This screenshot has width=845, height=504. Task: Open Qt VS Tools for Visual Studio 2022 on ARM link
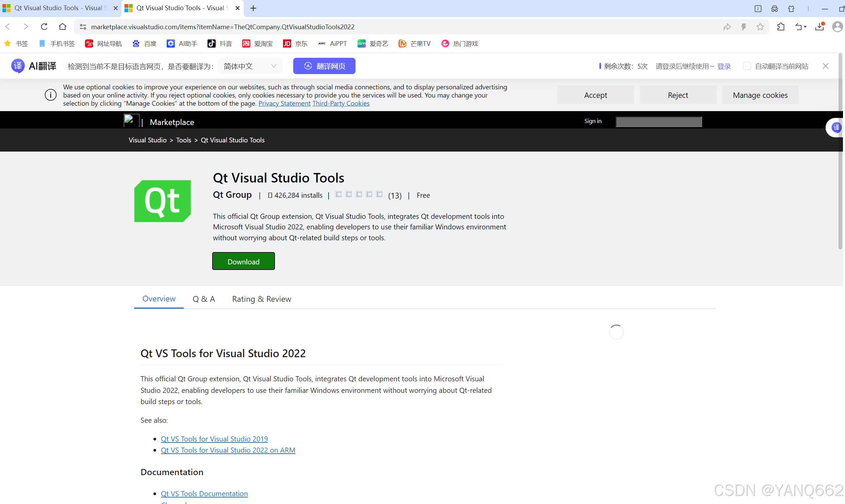point(228,450)
